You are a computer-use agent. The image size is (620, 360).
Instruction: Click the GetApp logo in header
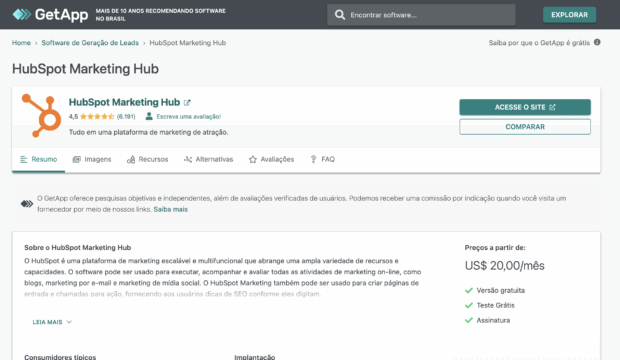(50, 15)
